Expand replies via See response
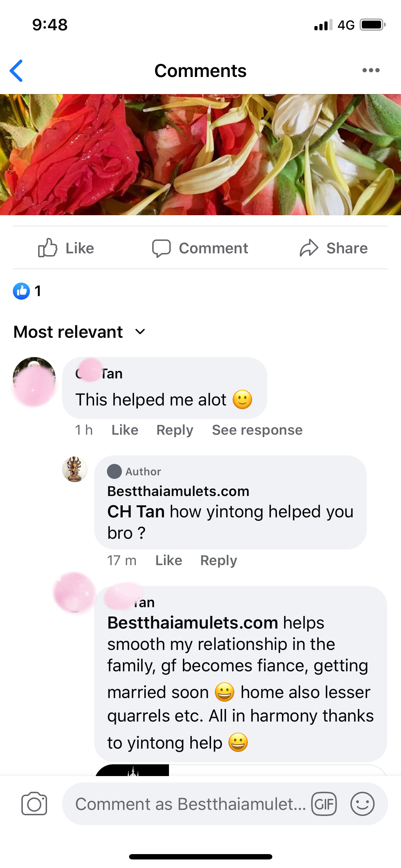401x868 pixels. point(257,430)
